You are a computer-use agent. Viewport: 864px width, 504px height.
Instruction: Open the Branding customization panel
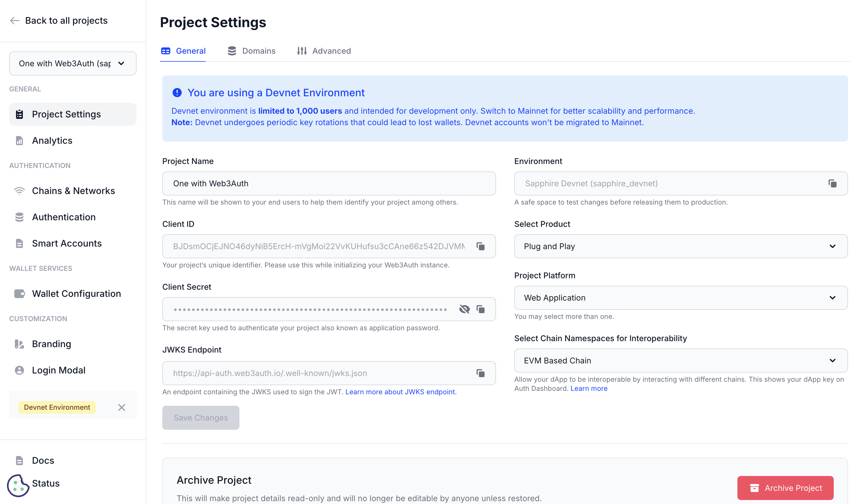coord(51,343)
